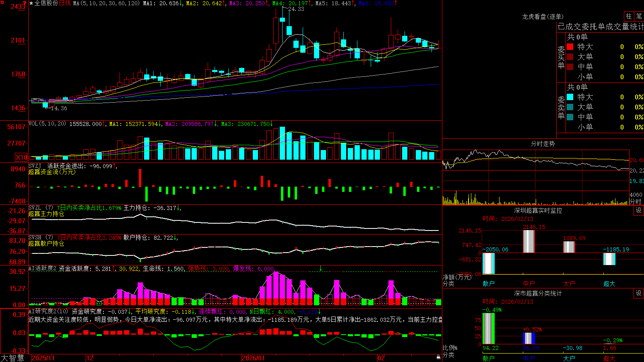Switch the Dragon-Tiger panel to 柱 bar view

pos(629,16)
